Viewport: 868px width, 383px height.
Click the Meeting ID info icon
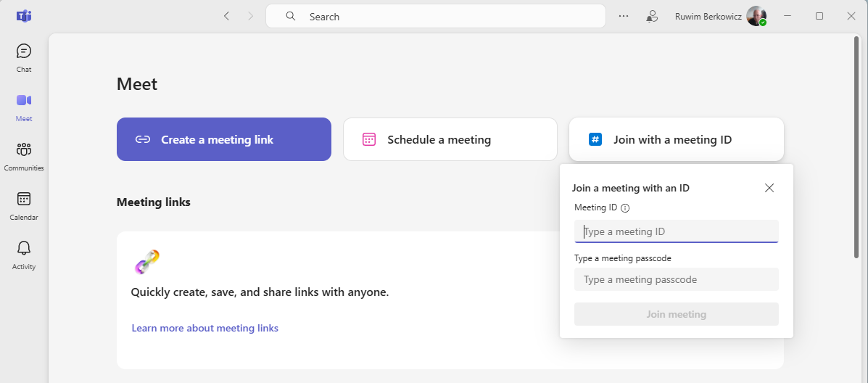pos(626,208)
